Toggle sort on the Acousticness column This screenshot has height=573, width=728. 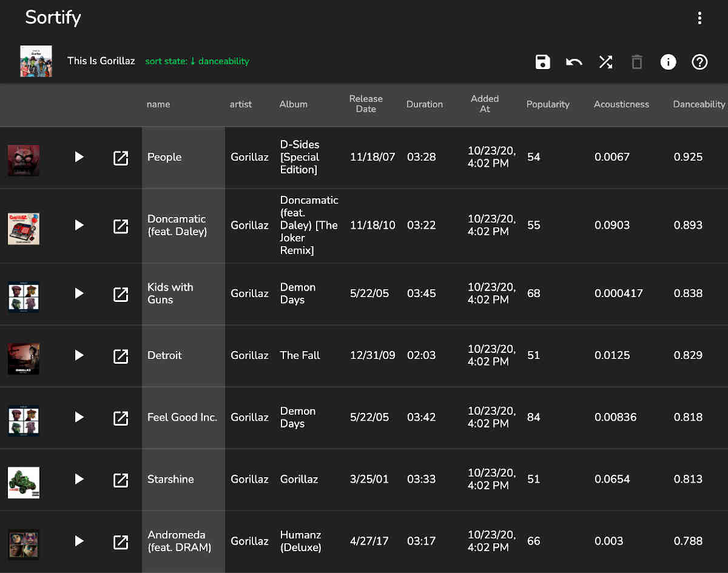pyautogui.click(x=621, y=104)
